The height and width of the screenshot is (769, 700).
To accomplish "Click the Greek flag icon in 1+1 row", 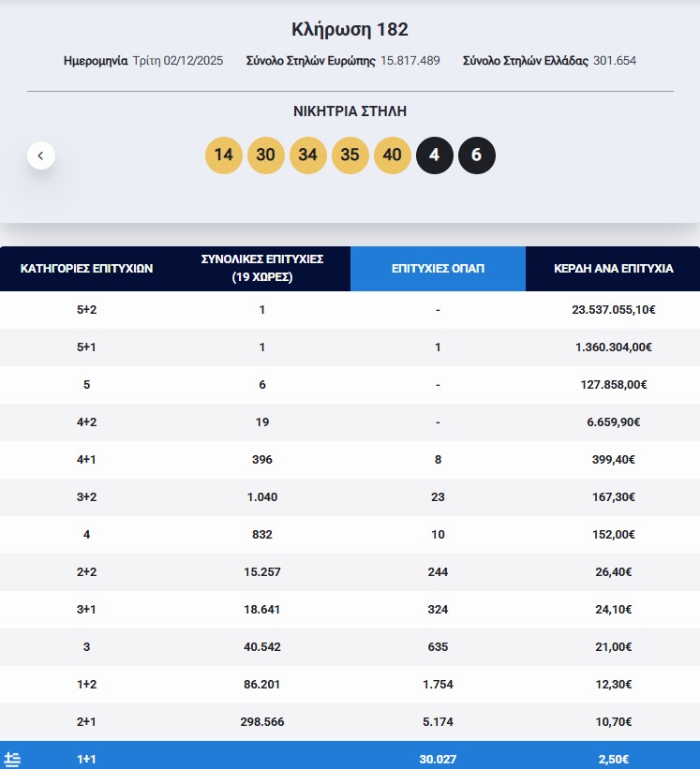I will [x=12, y=759].
